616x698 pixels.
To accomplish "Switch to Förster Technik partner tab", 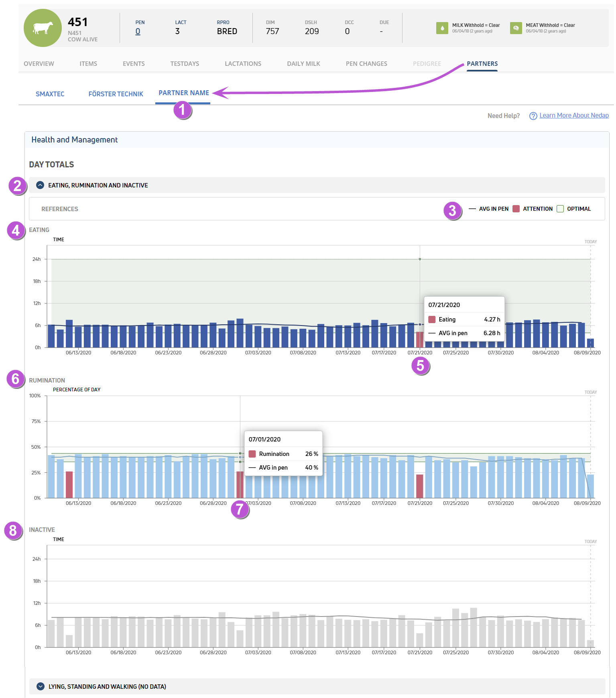I will (x=116, y=94).
